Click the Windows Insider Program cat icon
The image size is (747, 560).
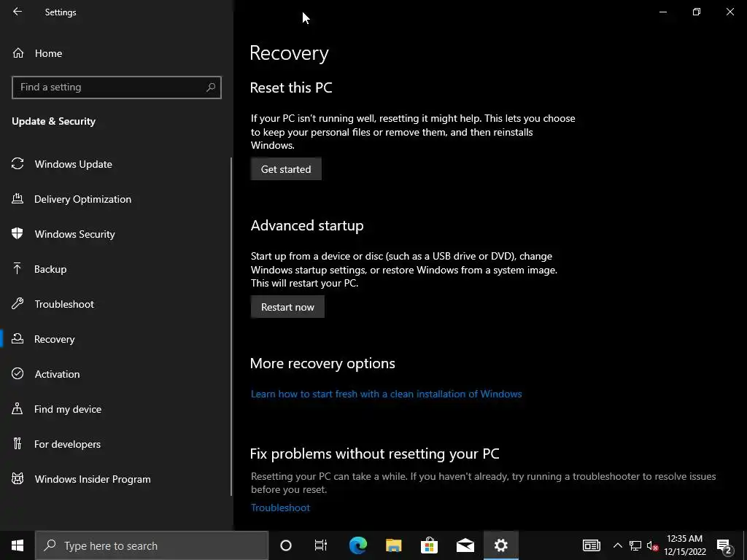coord(18,478)
